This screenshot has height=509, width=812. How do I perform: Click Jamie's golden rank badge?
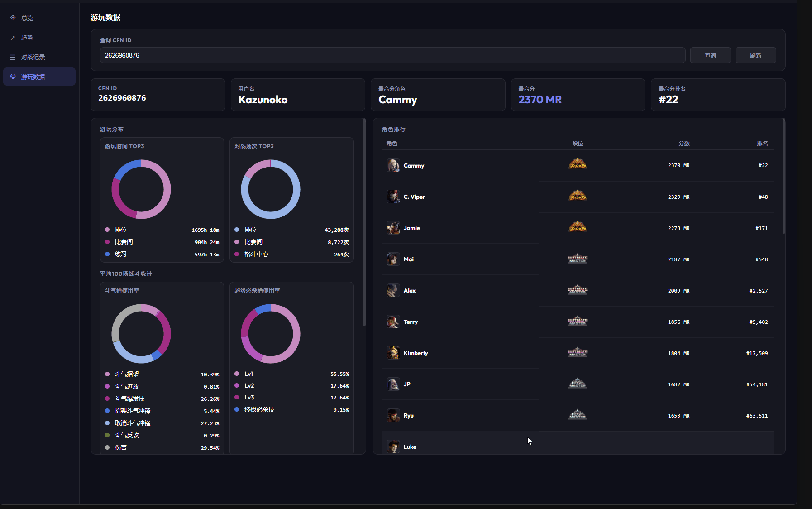[x=577, y=227]
